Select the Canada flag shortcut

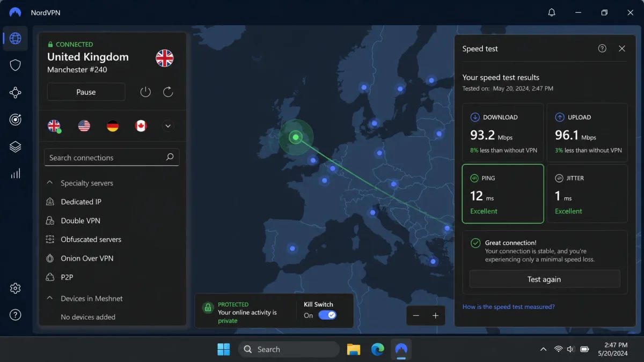pyautogui.click(x=141, y=126)
